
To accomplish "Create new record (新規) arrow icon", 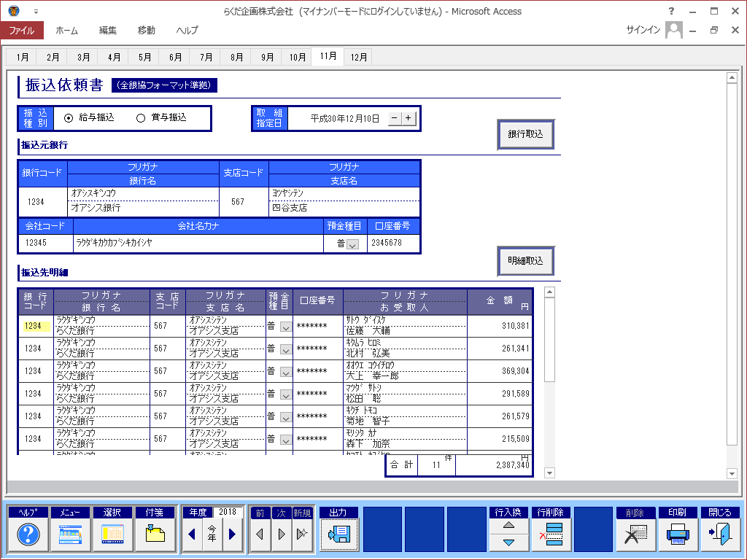I will pos(302,534).
